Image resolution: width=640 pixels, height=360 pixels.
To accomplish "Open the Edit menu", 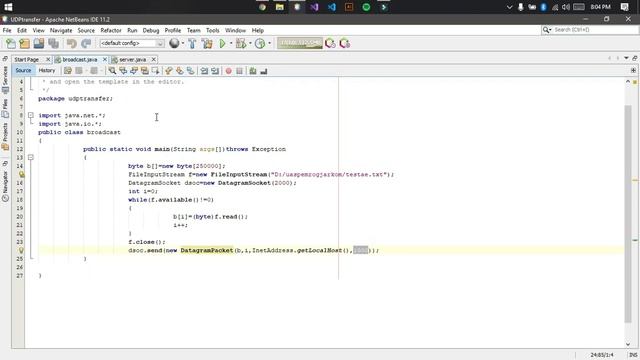I will tap(22, 30).
